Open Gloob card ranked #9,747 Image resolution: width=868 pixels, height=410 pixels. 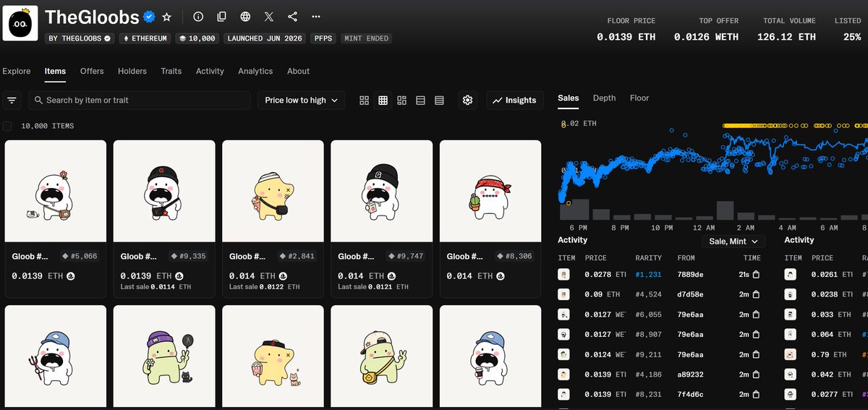(x=381, y=219)
